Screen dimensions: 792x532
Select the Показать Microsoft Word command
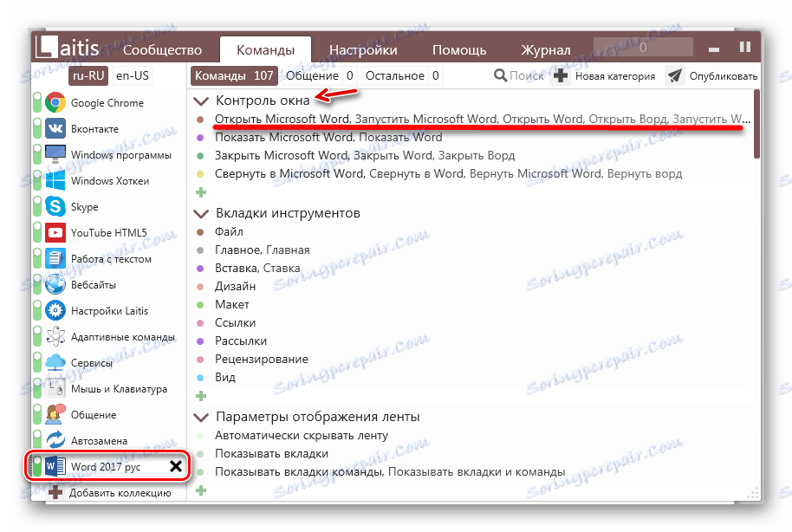coord(328,138)
